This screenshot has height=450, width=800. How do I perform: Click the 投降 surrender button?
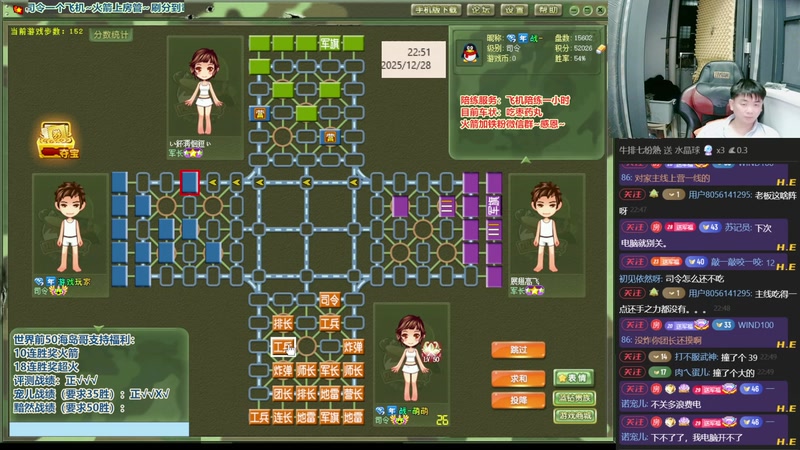(x=518, y=401)
